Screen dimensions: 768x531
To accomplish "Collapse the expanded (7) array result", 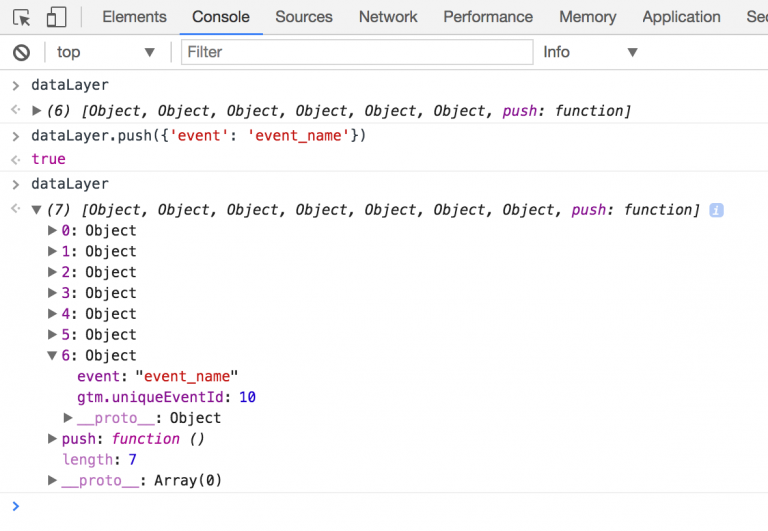I will (x=37, y=210).
